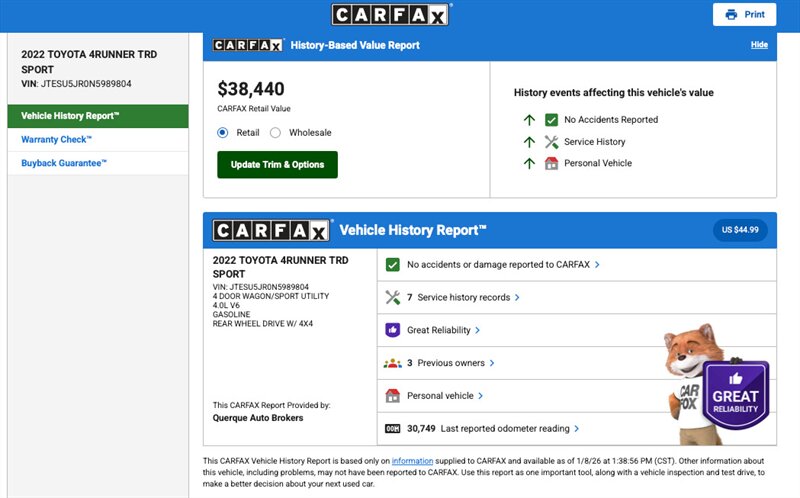
Task: Open the Warranty Check tab in sidebar
Action: point(56,140)
